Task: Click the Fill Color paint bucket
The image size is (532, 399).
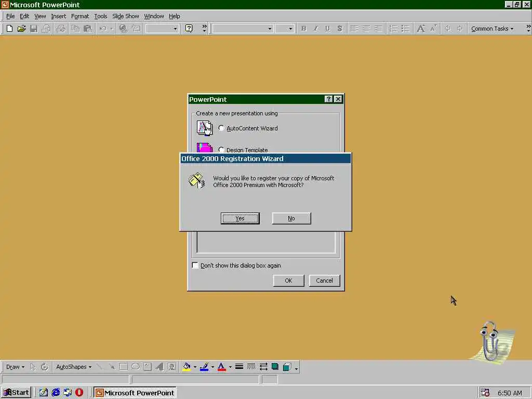Action: 187,367
